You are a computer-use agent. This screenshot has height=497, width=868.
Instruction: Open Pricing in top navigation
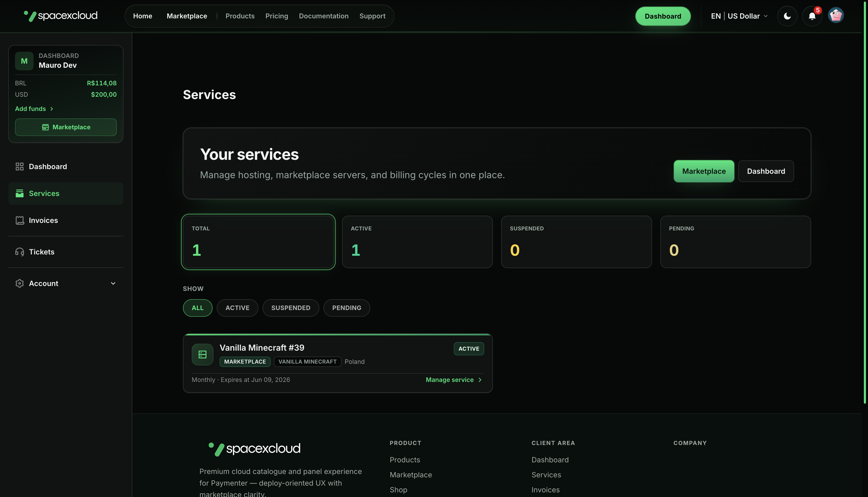pyautogui.click(x=277, y=16)
